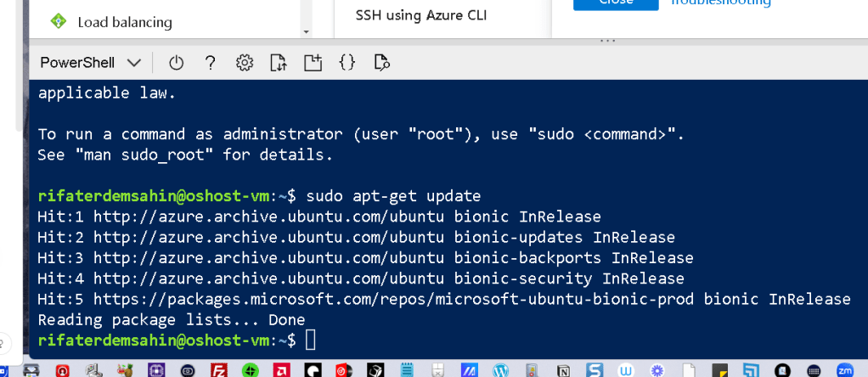Open the dark cube taskbar icon
This screenshot has height=377, width=868.
376,370
